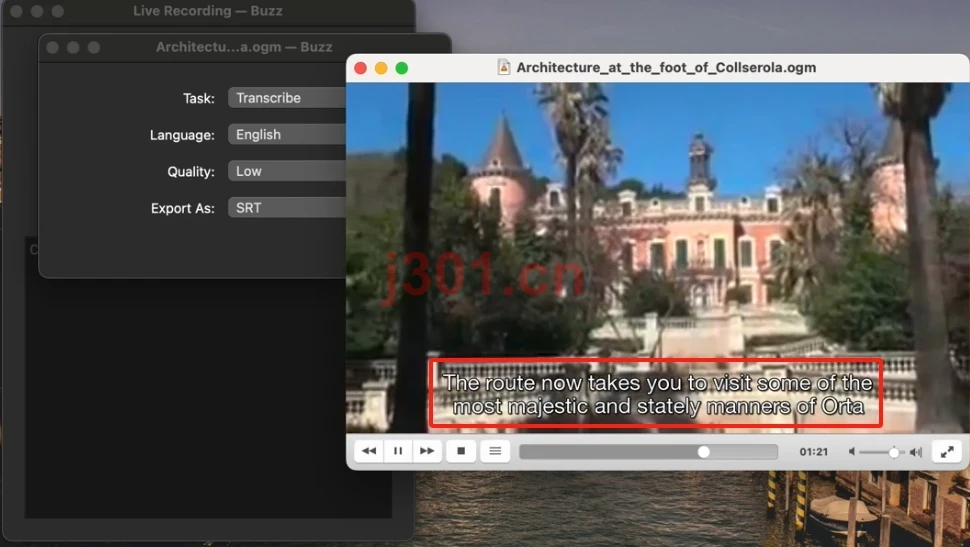Rewind the video in the player
The width and height of the screenshot is (970, 547).
[x=369, y=451]
